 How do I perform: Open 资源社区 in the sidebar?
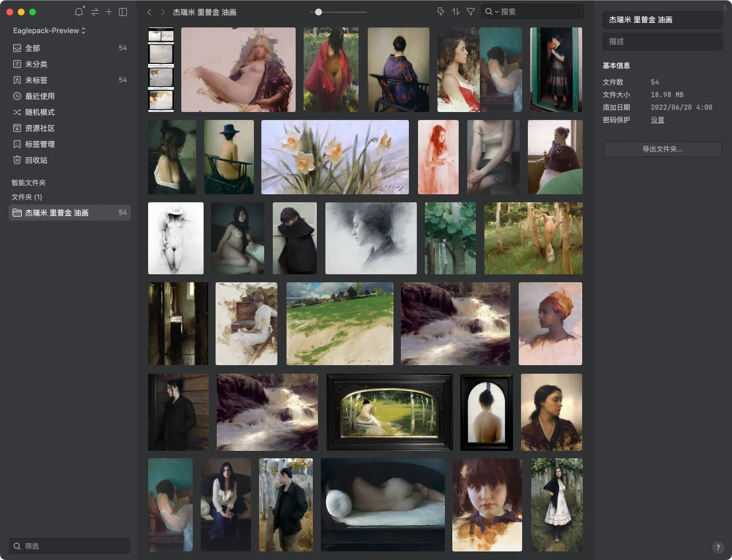pyautogui.click(x=70, y=128)
